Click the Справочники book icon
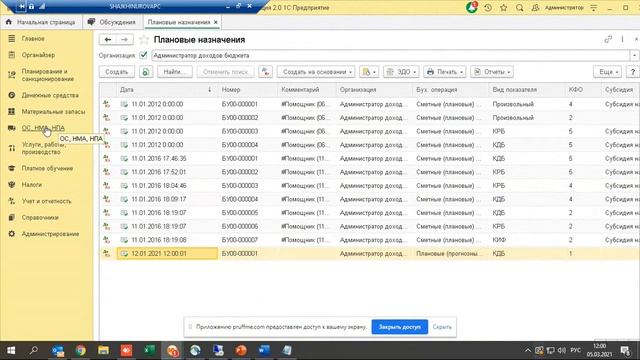 [x=11, y=218]
